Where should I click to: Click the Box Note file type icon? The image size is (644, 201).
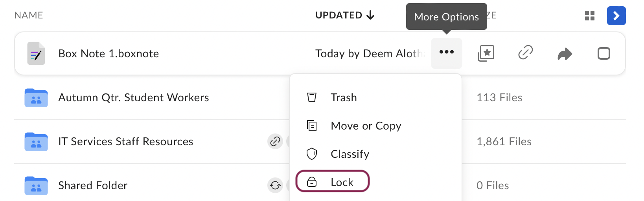36,53
